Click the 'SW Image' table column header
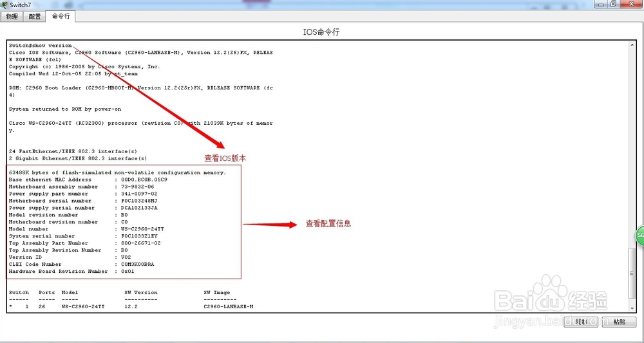 [x=217, y=293]
